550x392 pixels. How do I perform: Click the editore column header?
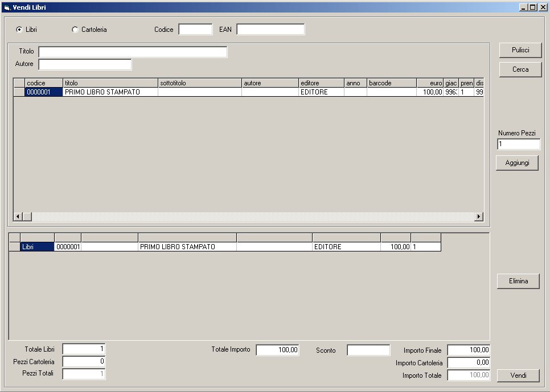(x=321, y=83)
